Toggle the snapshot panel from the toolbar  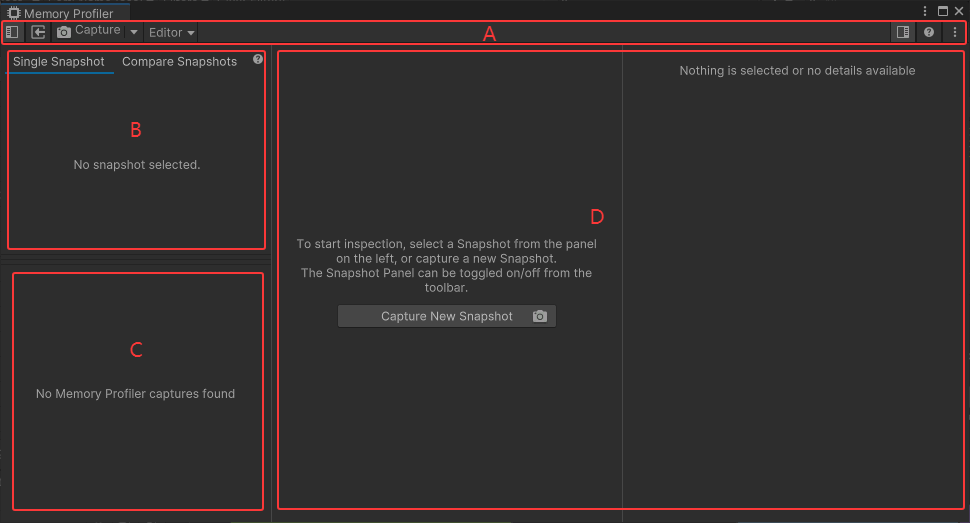13,32
